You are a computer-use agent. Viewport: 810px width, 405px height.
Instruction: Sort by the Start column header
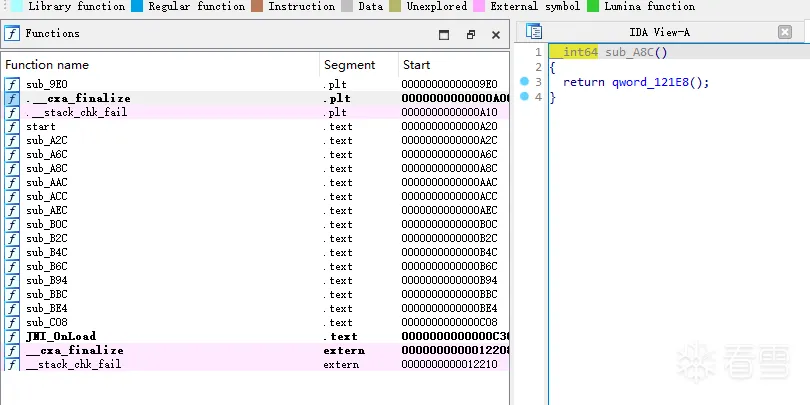[454, 65]
